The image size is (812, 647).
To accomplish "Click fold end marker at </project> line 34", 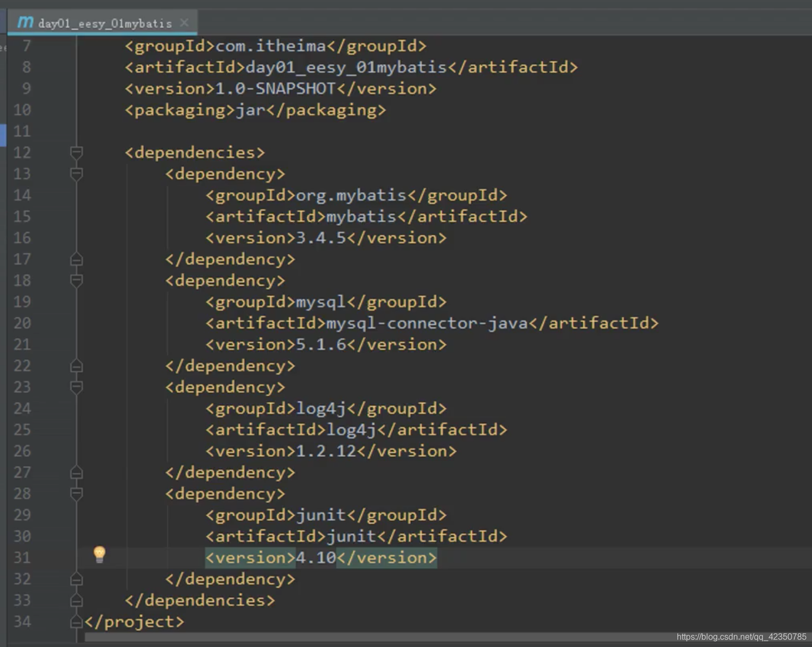I will [77, 621].
